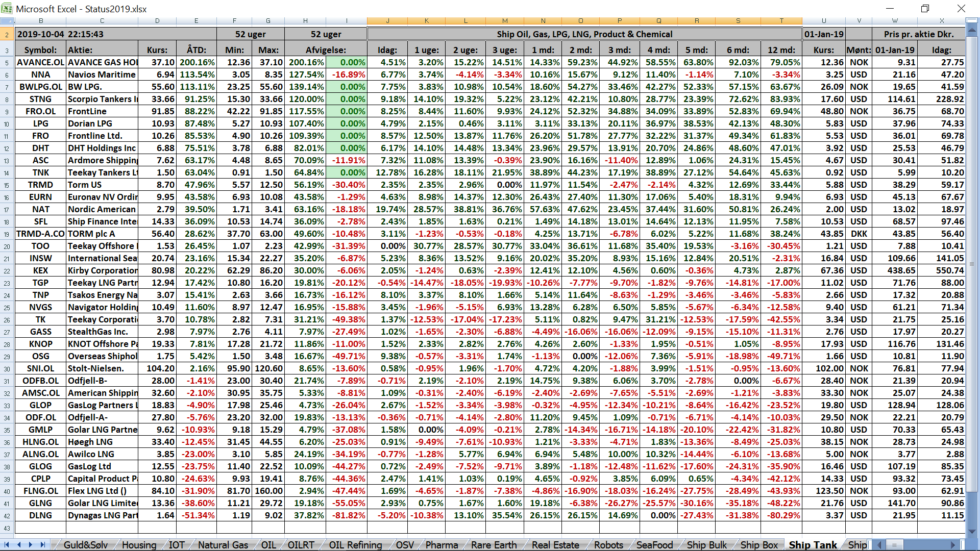Viewport: 980px width, 551px height.
Task: Click the next sheet tab arrow
Action: pos(31,545)
